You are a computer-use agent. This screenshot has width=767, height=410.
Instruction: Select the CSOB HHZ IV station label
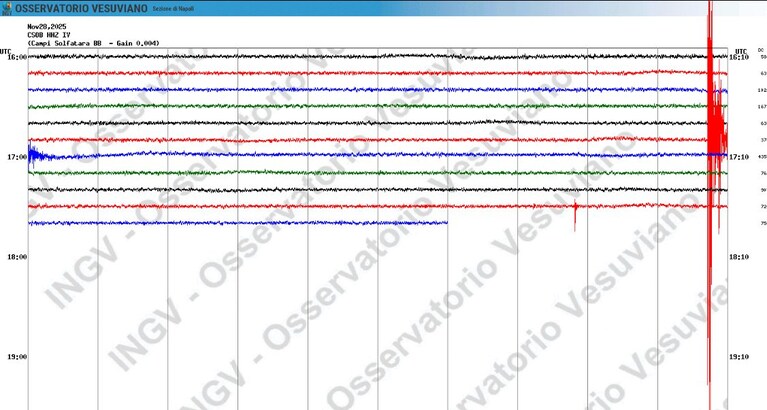48,35
